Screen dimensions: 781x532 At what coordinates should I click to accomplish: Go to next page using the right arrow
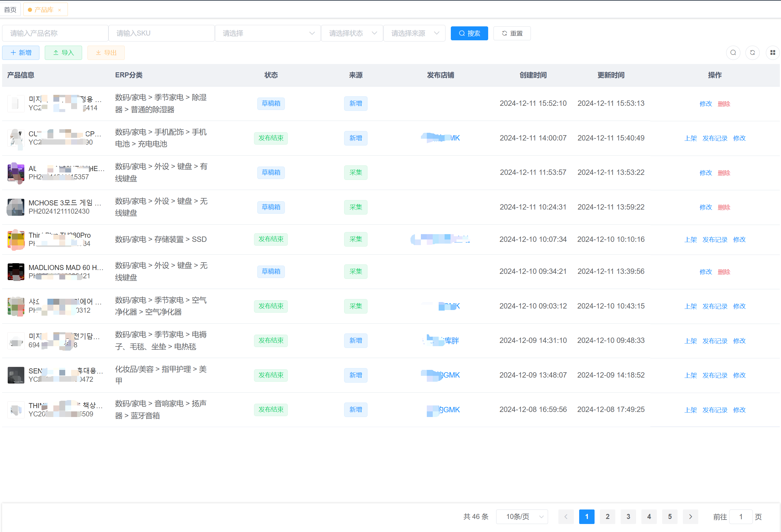tap(690, 517)
